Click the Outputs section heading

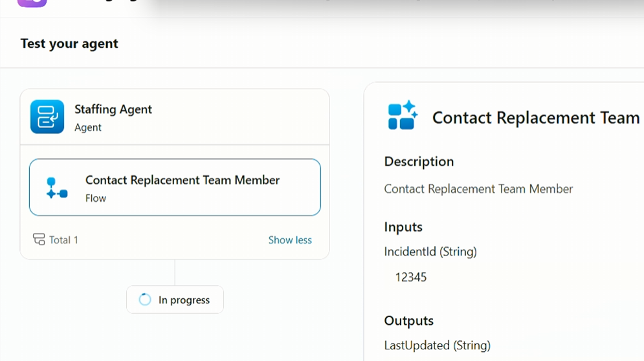(x=408, y=321)
